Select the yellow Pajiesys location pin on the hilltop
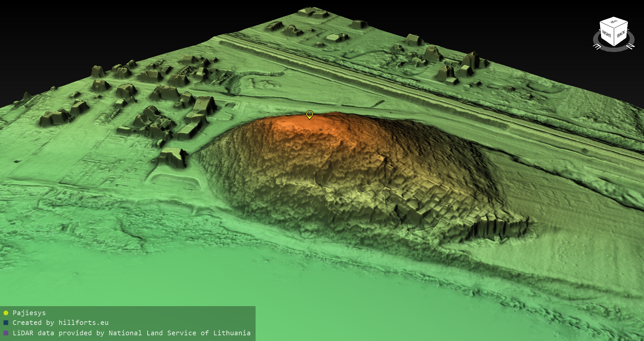The height and width of the screenshot is (341, 644). click(x=309, y=115)
